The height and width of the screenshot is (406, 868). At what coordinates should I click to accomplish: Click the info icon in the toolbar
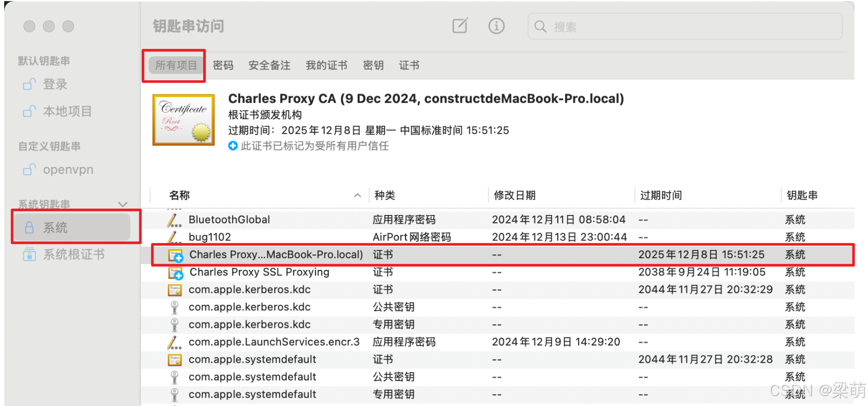pos(496,26)
